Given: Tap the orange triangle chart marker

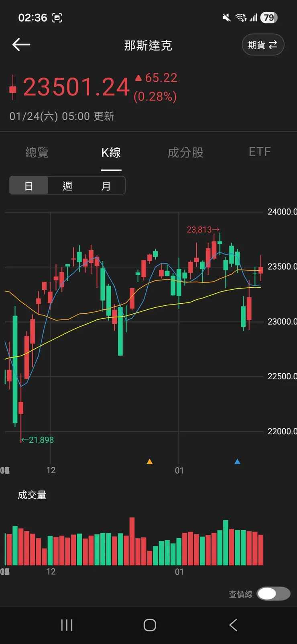Looking at the screenshot, I should pos(150,462).
